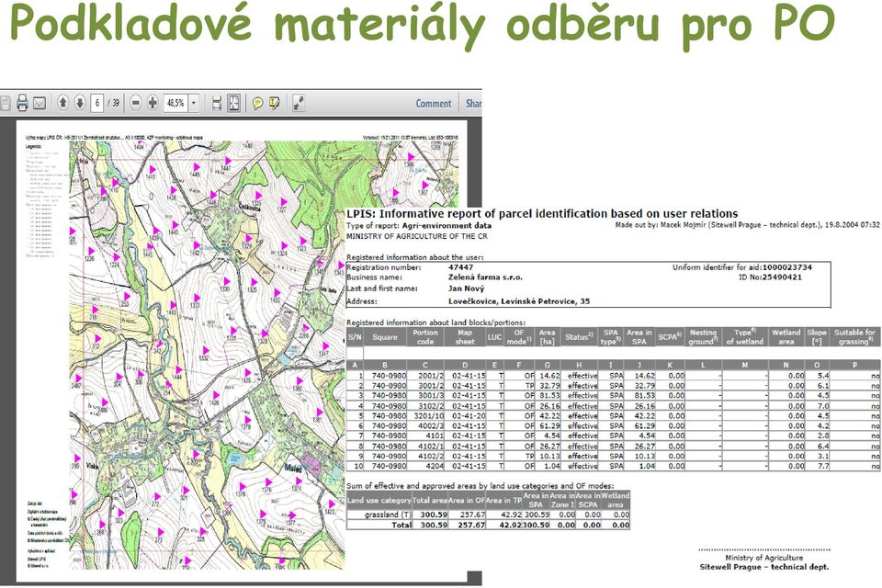Click 'grassland (T)' in the summary table
This screenshot has width=882, height=588.
click(x=388, y=514)
